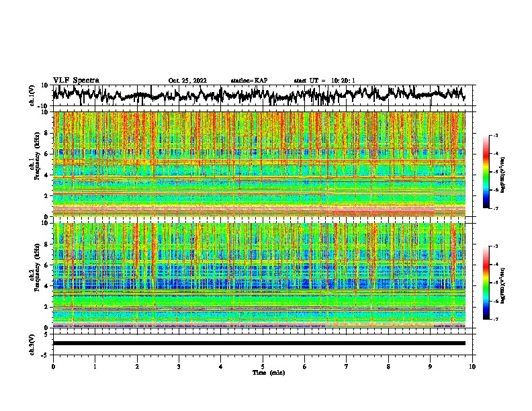Click the ch.2 spectrogram color scale bar

point(486,283)
